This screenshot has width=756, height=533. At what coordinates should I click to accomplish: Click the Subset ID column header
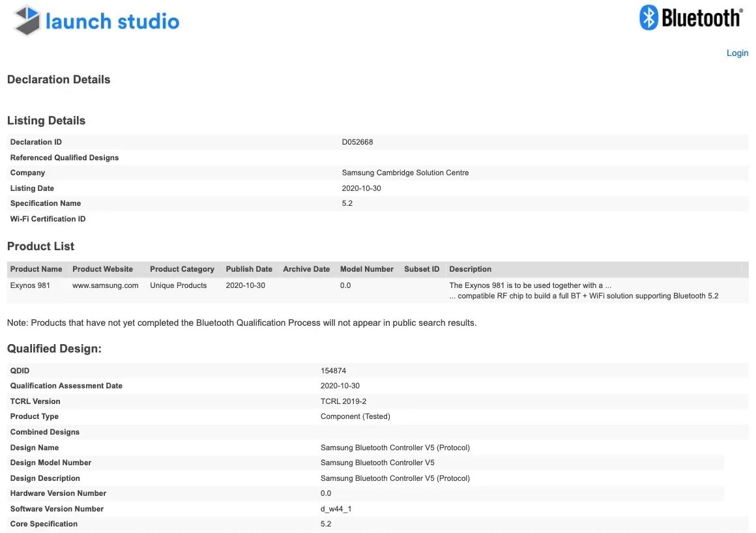[x=422, y=269]
